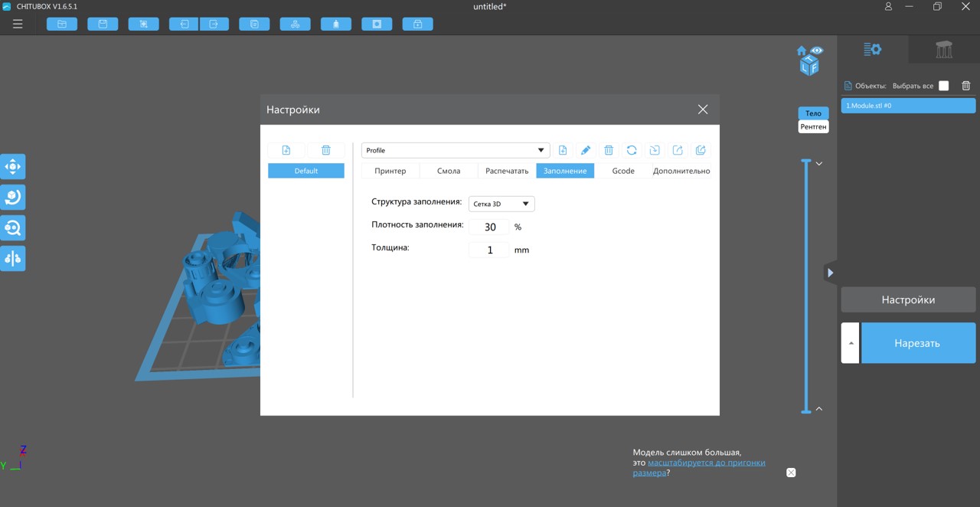Click the Save project toolbar icon
This screenshot has height=507, width=980.
[103, 25]
